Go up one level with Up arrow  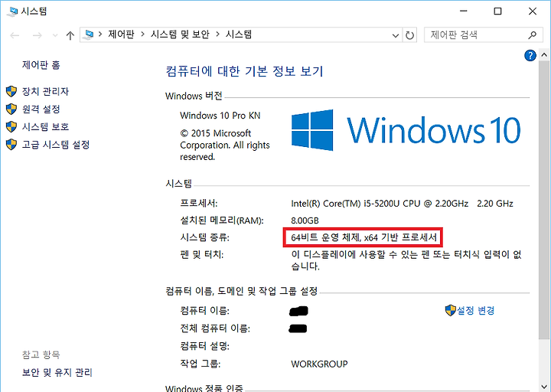pyautogui.click(x=70, y=35)
